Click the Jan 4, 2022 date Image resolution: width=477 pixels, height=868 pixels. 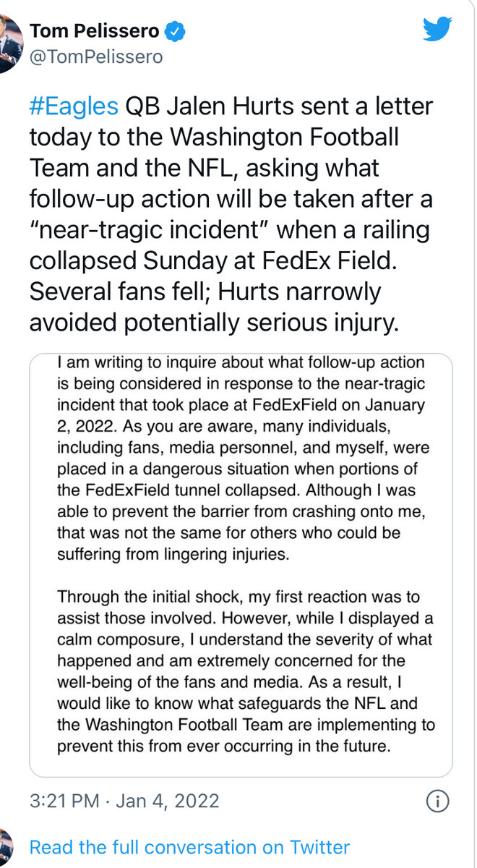tap(166, 801)
